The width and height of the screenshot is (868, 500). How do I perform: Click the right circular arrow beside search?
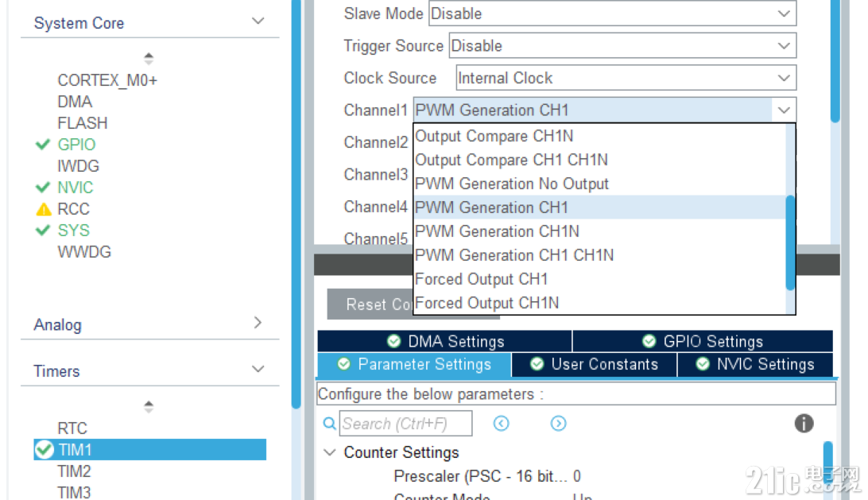tap(559, 424)
